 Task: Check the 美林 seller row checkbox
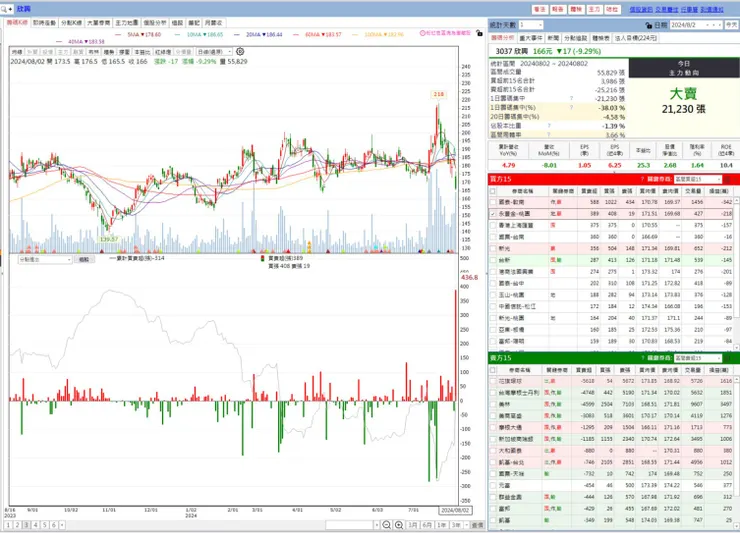[493, 405]
